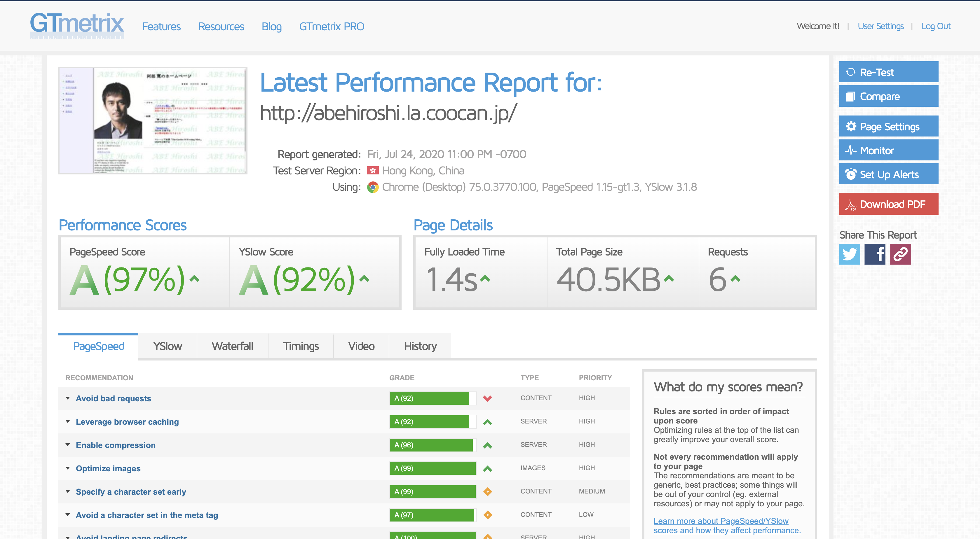This screenshot has height=539, width=980.
Task: Click the Facebook share icon
Action: 875,254
